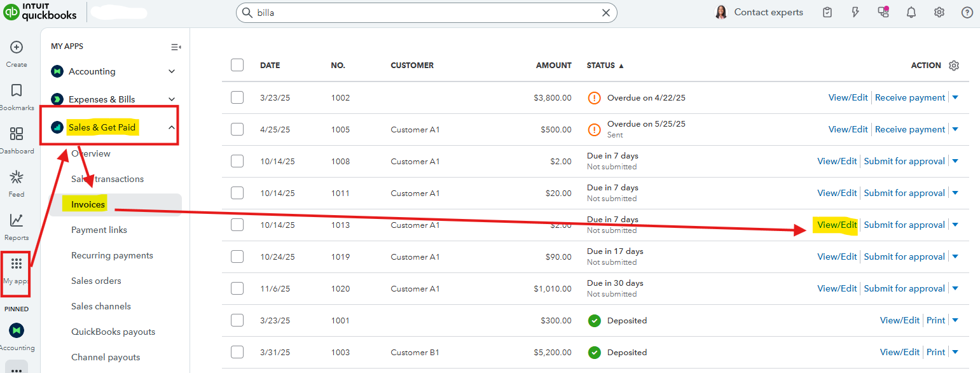Go to Sales orders menu item

click(x=96, y=281)
